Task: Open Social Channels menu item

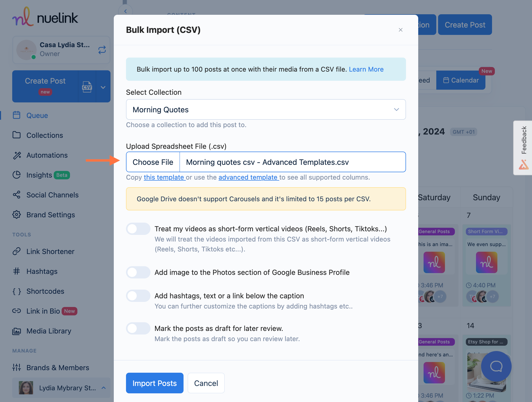Action: tap(52, 195)
